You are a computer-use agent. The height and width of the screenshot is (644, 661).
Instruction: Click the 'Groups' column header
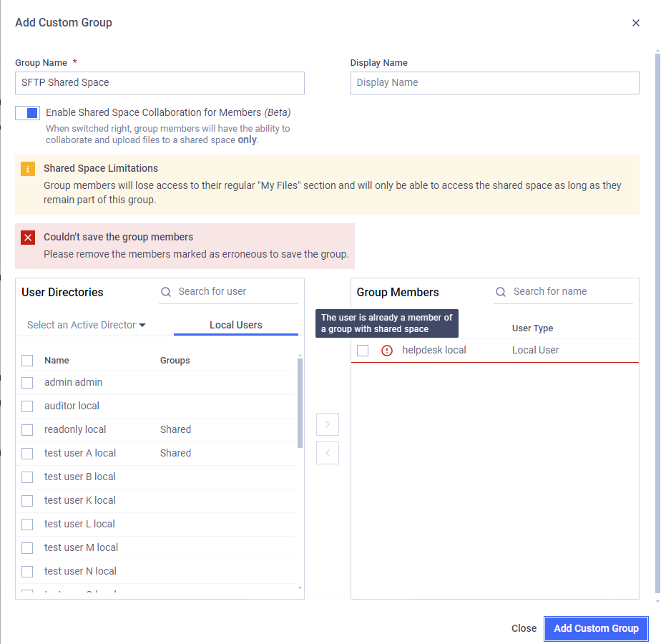(175, 361)
